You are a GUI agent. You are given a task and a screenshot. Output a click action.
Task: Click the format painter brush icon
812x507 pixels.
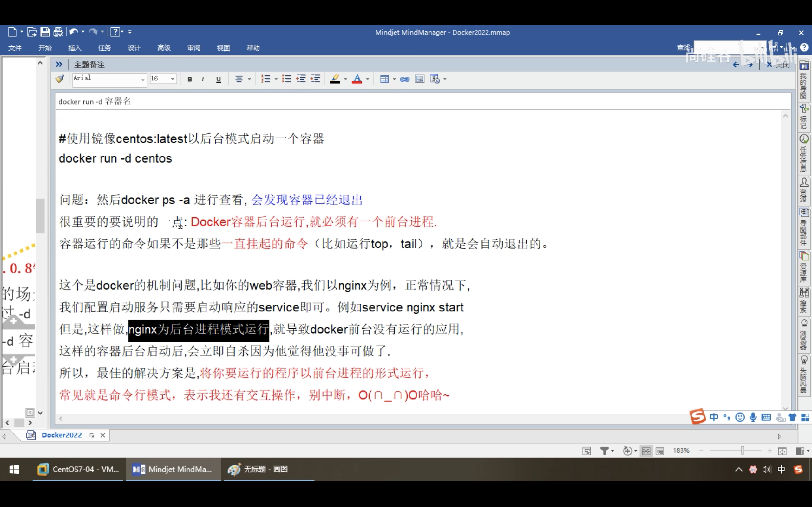click(x=60, y=79)
